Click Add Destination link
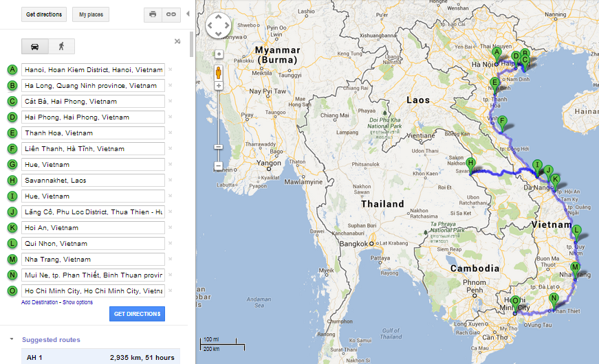 click(x=39, y=302)
